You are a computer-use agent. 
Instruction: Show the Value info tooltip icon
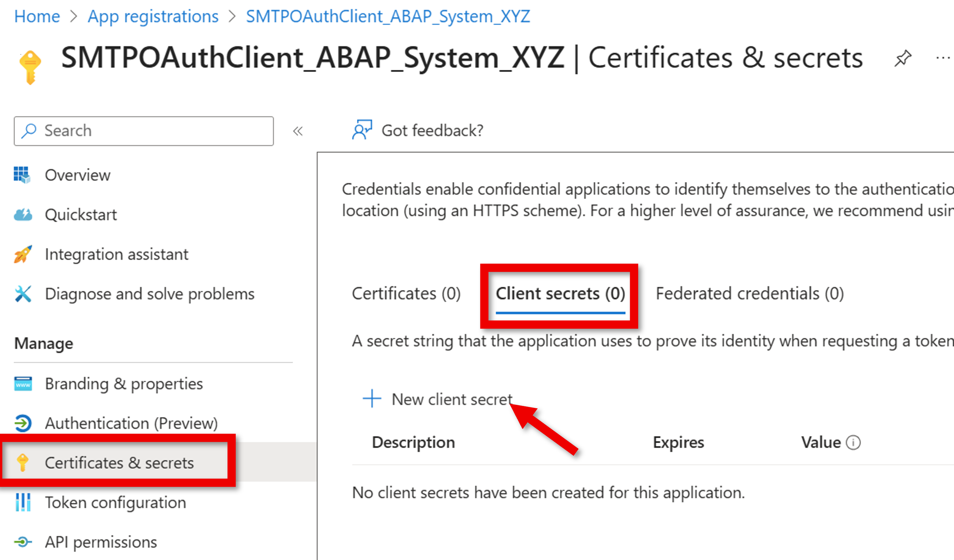(853, 442)
